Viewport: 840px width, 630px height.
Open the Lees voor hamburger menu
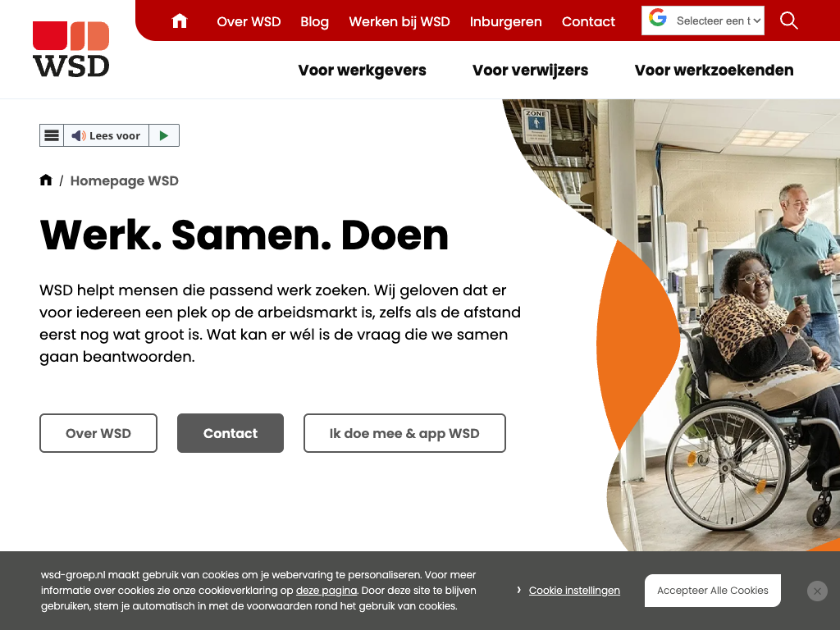click(52, 135)
